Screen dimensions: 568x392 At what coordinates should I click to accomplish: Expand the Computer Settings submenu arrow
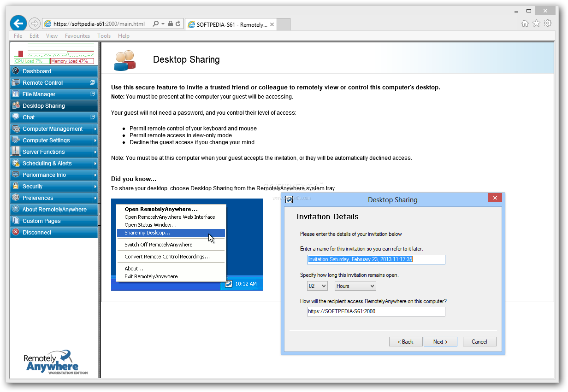[95, 140]
